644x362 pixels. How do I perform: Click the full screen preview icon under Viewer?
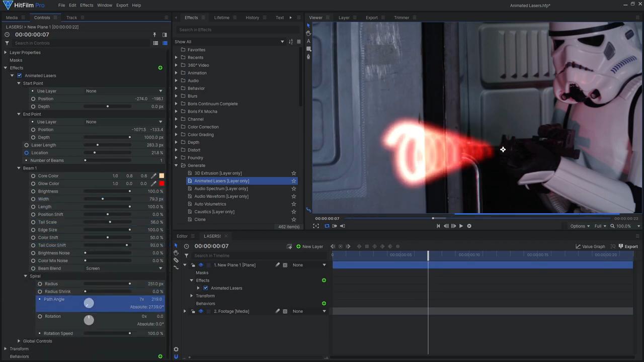[x=316, y=226]
